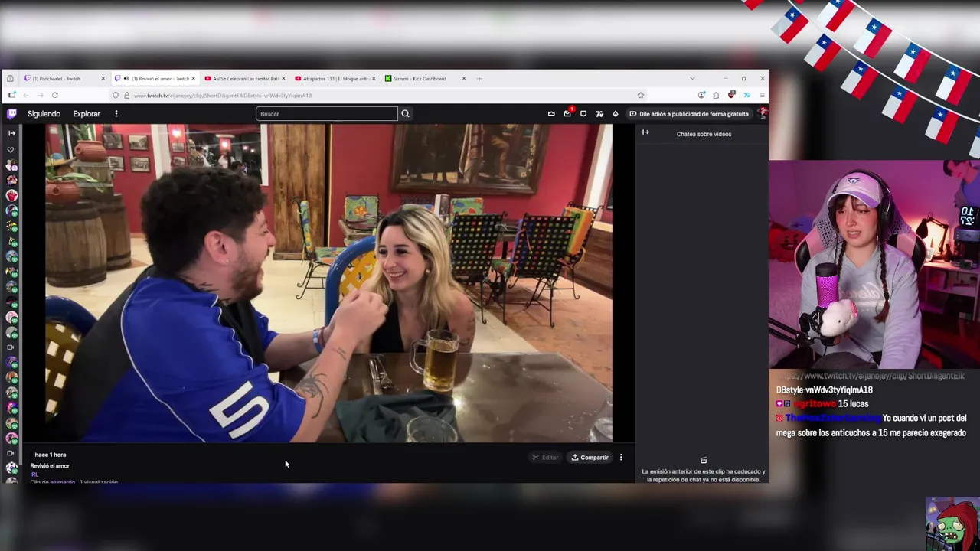Open the clip creator's name link
Image resolution: width=980 pixels, height=551 pixels.
(63, 482)
